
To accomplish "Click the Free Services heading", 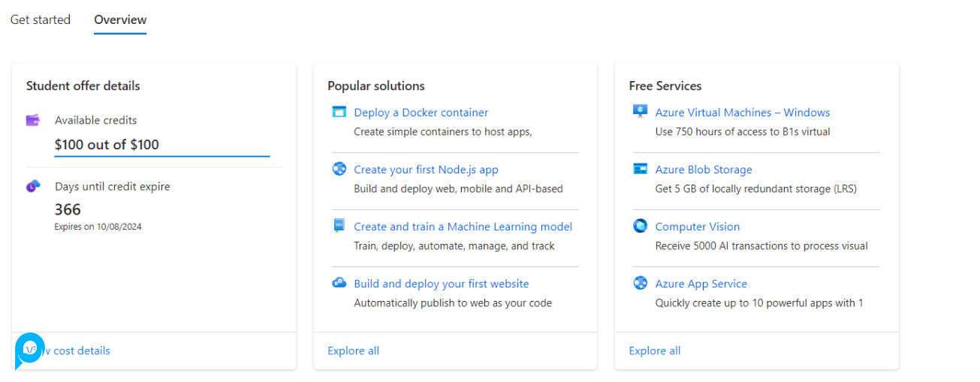I will 665,86.
